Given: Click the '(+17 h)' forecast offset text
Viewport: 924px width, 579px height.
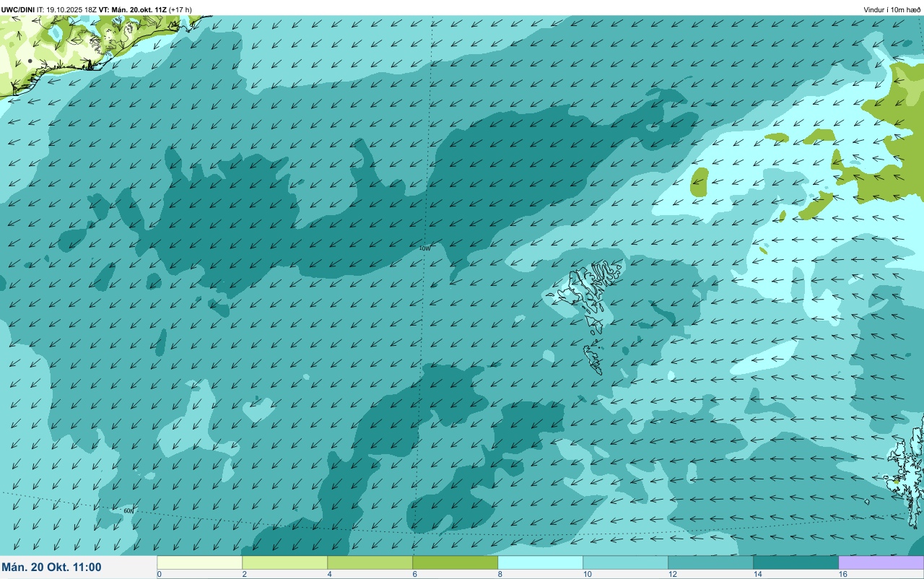Looking at the screenshot, I should [x=180, y=9].
